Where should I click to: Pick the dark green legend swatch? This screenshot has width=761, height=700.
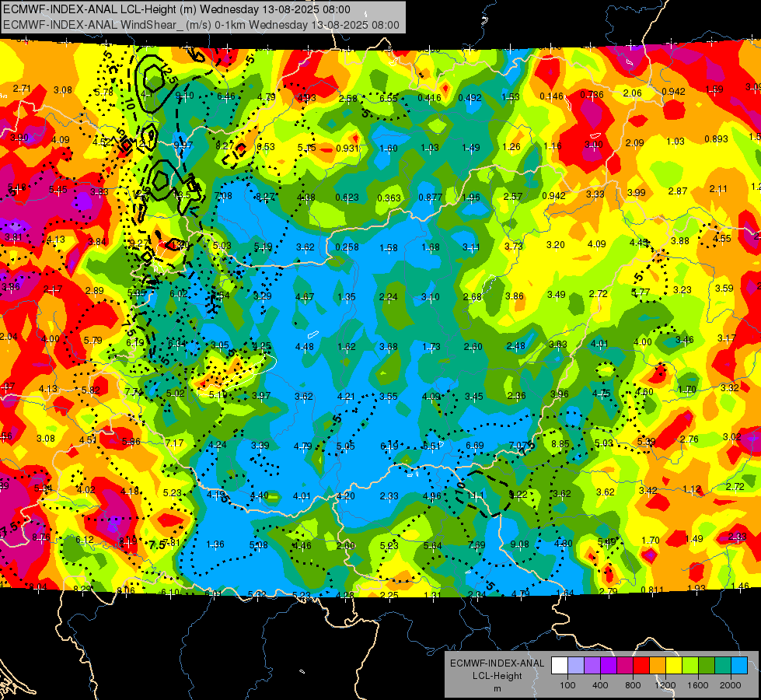click(706, 666)
